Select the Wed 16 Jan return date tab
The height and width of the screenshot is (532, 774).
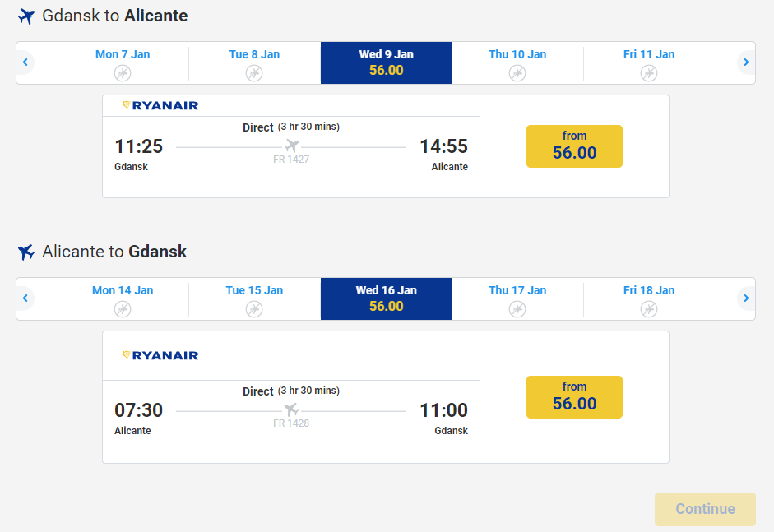coord(387,298)
